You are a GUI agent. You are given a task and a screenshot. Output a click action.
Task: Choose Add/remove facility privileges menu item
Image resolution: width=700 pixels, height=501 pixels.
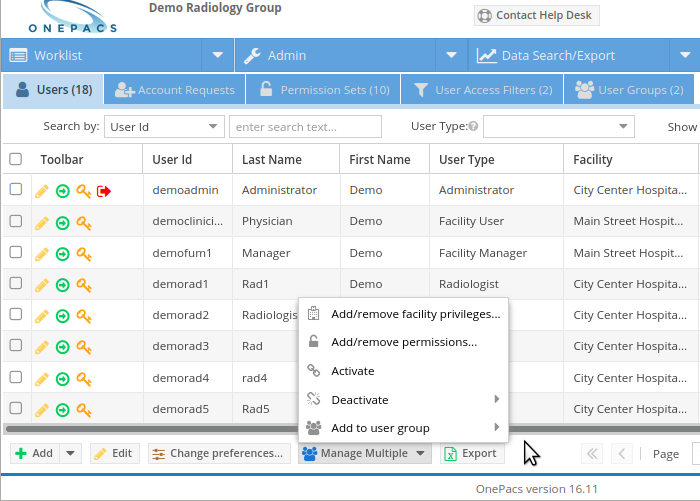coord(403,314)
